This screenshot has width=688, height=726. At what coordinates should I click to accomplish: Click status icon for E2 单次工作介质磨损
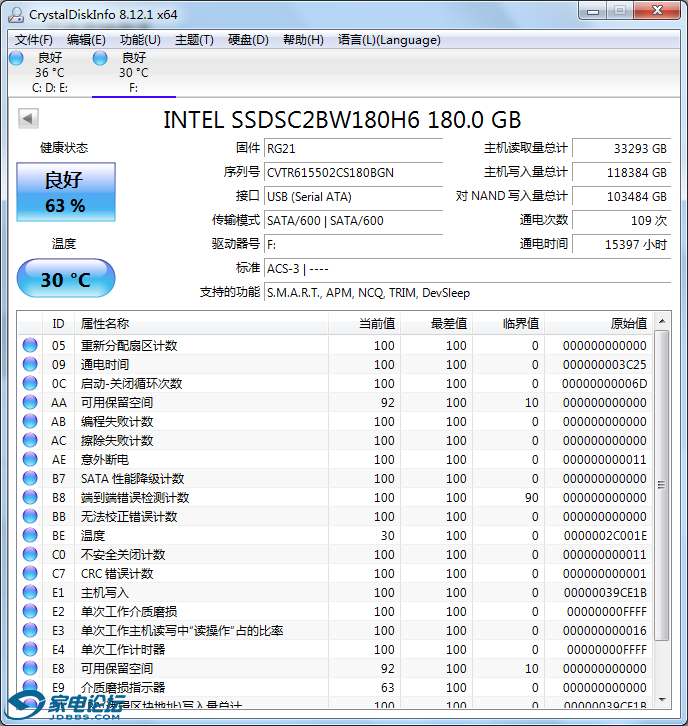(30, 611)
